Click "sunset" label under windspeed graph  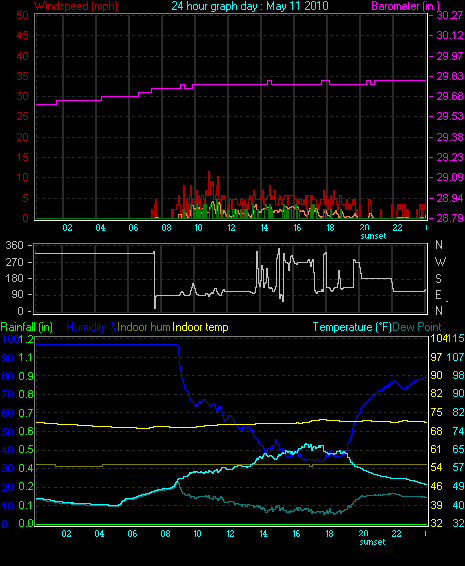coord(373,236)
